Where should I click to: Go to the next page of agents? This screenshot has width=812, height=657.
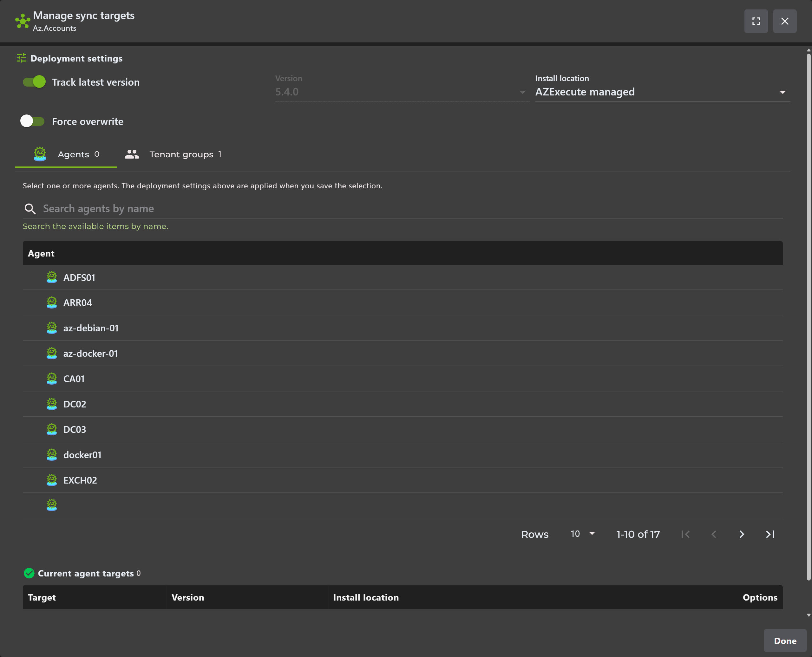click(x=742, y=534)
